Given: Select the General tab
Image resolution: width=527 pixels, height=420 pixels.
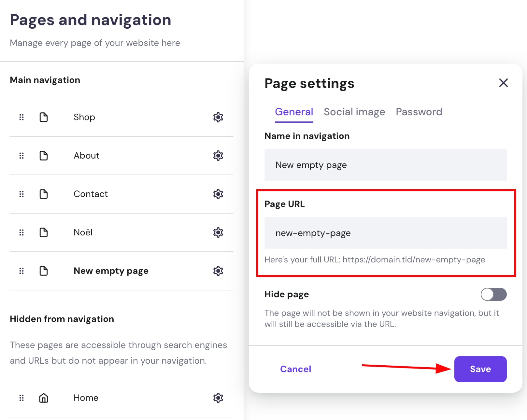Looking at the screenshot, I should 294,112.
